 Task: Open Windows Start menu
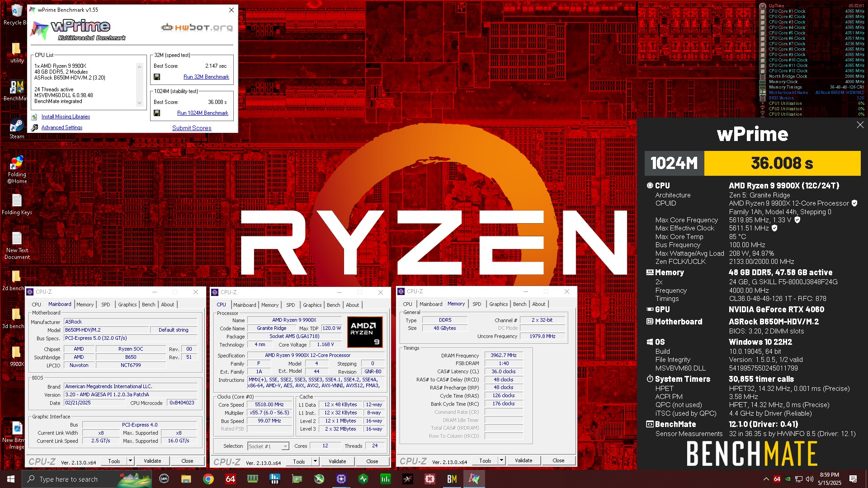(x=11, y=479)
